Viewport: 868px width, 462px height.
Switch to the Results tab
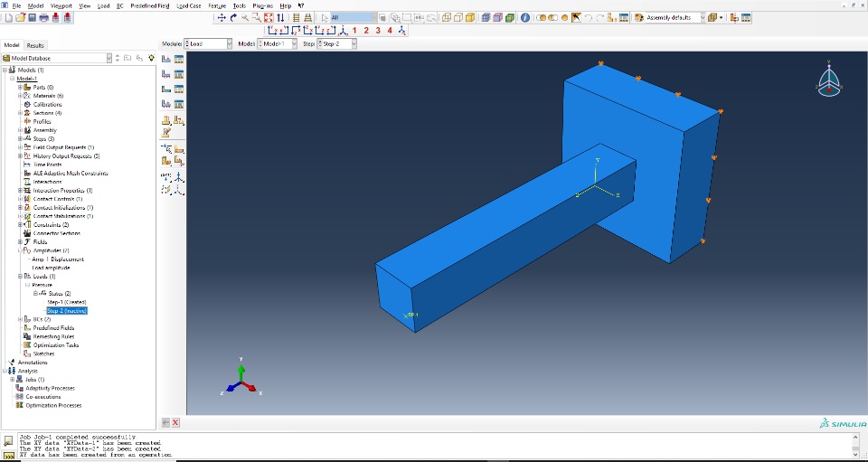tap(35, 45)
